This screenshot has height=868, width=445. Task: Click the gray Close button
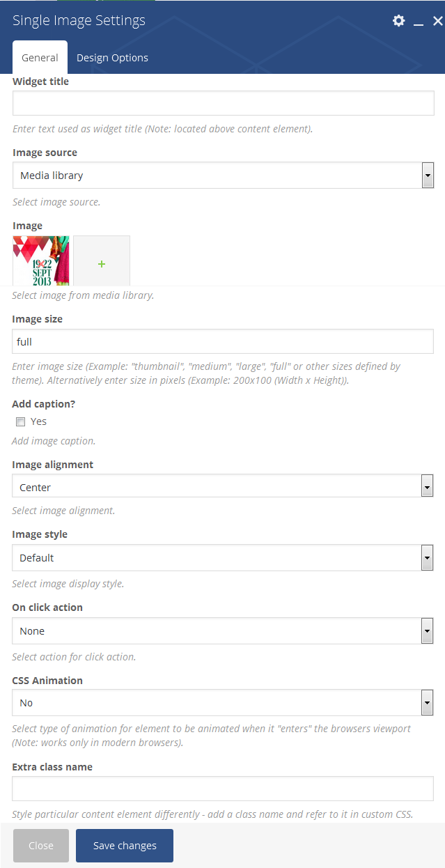point(41,846)
